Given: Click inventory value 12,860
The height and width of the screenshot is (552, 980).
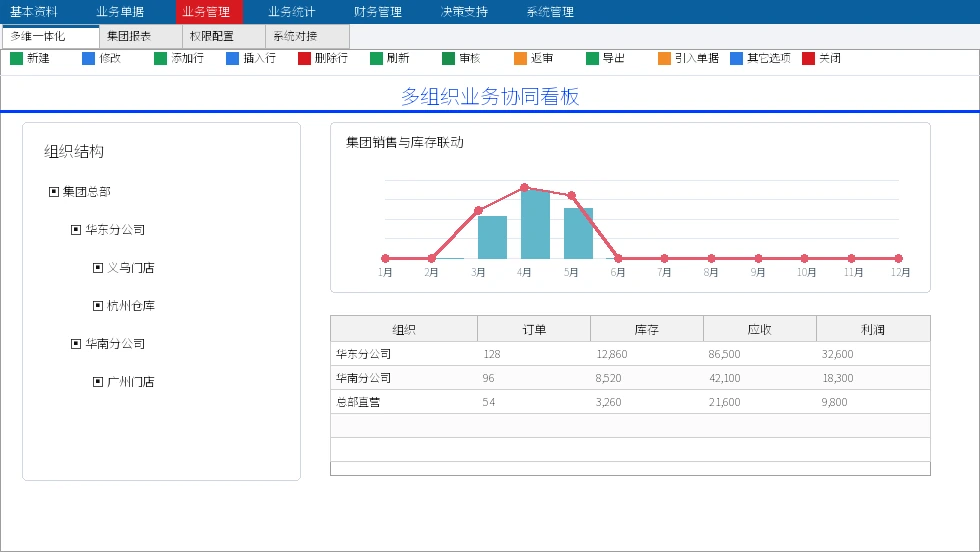Looking at the screenshot, I should [612, 354].
